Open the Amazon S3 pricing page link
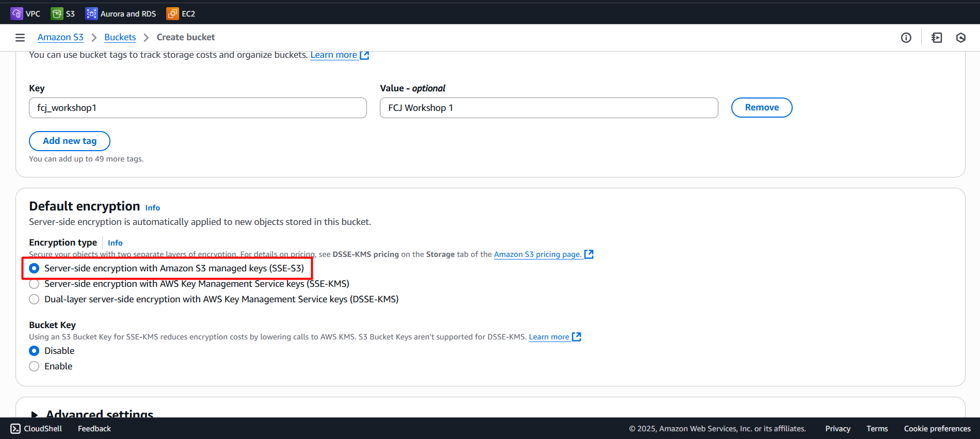Image resolution: width=980 pixels, height=439 pixels. coord(538,254)
